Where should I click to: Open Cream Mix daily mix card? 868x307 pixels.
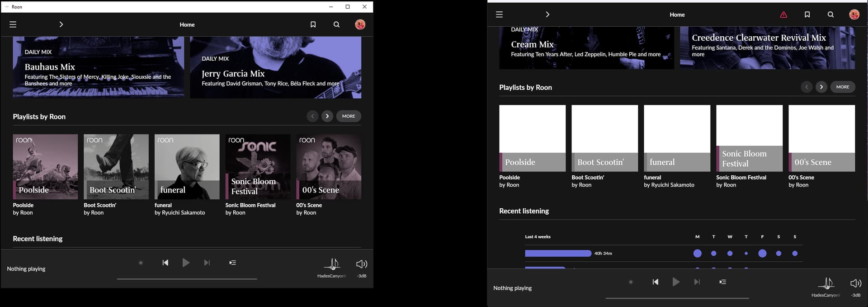(x=586, y=48)
